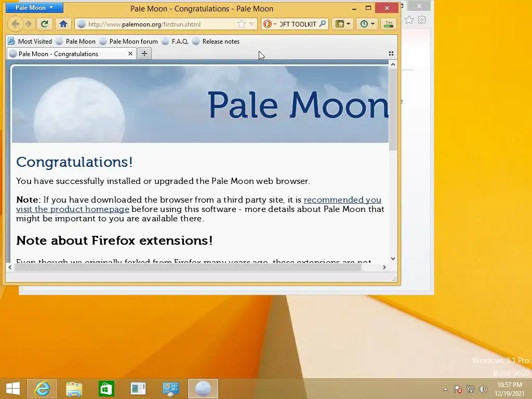Click the recommended you visit homepage link
Viewport: 532px width, 399px height.
198,204
